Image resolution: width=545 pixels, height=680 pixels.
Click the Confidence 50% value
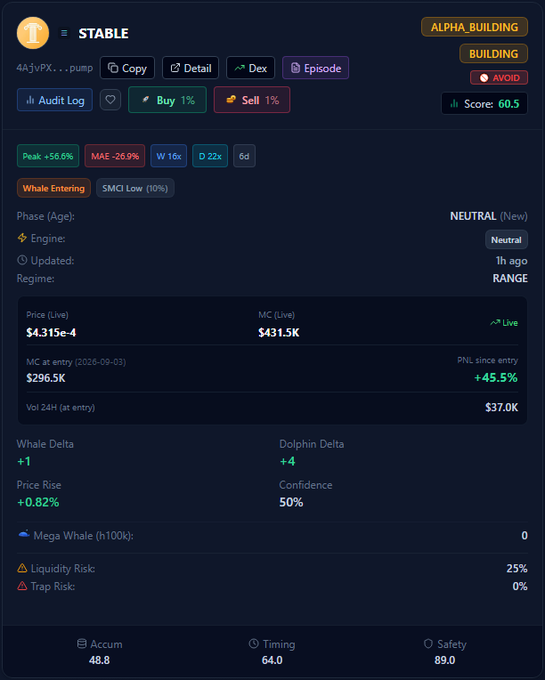tap(291, 502)
